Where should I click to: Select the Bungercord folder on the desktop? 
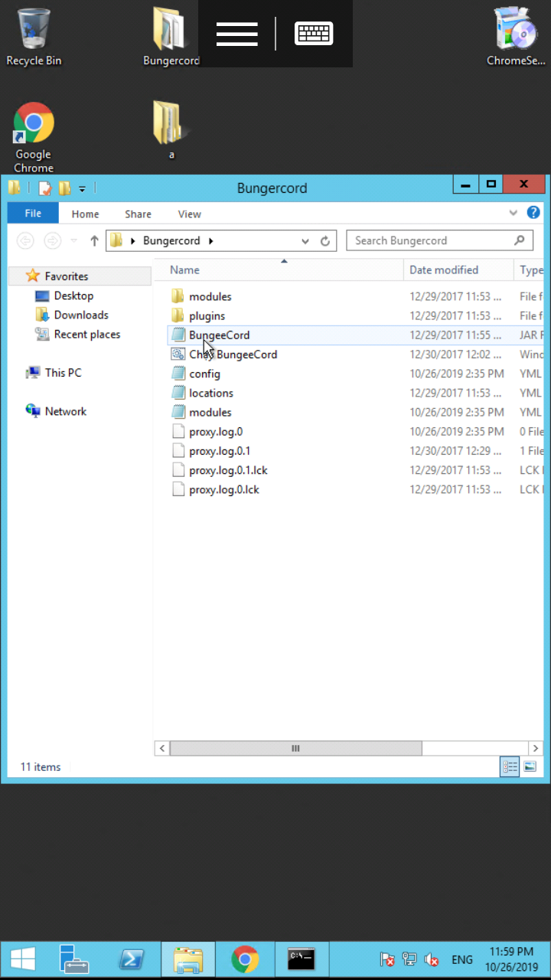coord(171,37)
